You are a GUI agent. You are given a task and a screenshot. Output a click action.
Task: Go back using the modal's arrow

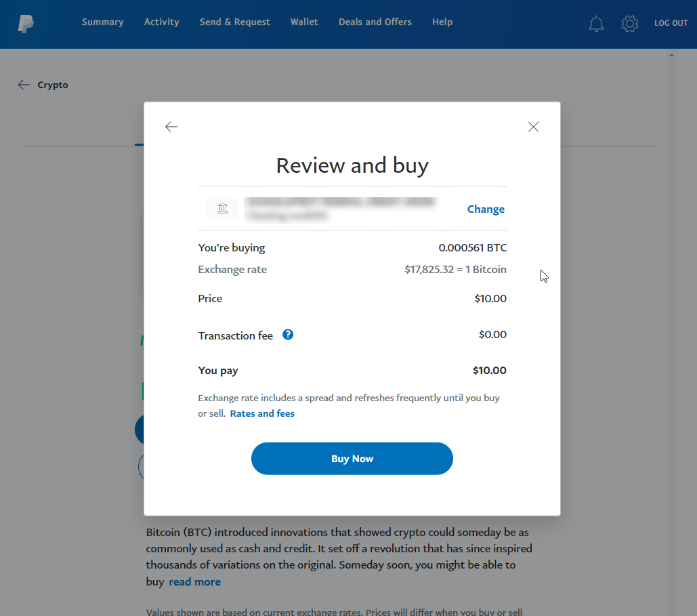(171, 127)
